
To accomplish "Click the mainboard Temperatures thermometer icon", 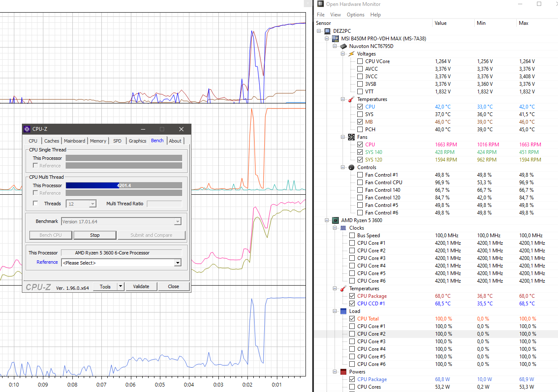I will tap(351, 99).
